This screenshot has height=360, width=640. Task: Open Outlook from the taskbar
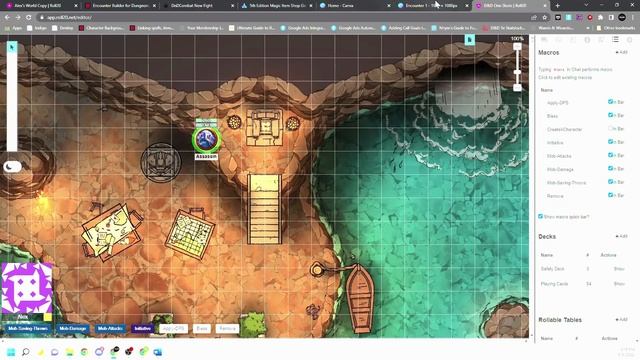(x=158, y=352)
